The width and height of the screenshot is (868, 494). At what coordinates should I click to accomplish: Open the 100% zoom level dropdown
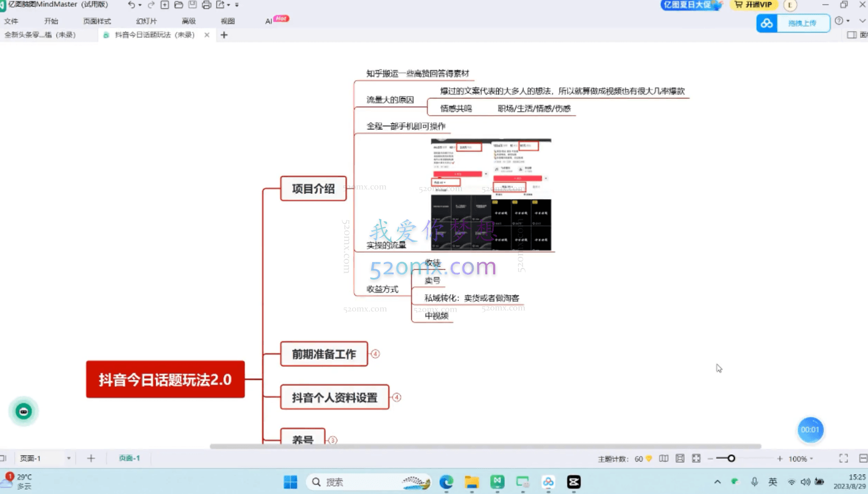pyautogui.click(x=811, y=459)
